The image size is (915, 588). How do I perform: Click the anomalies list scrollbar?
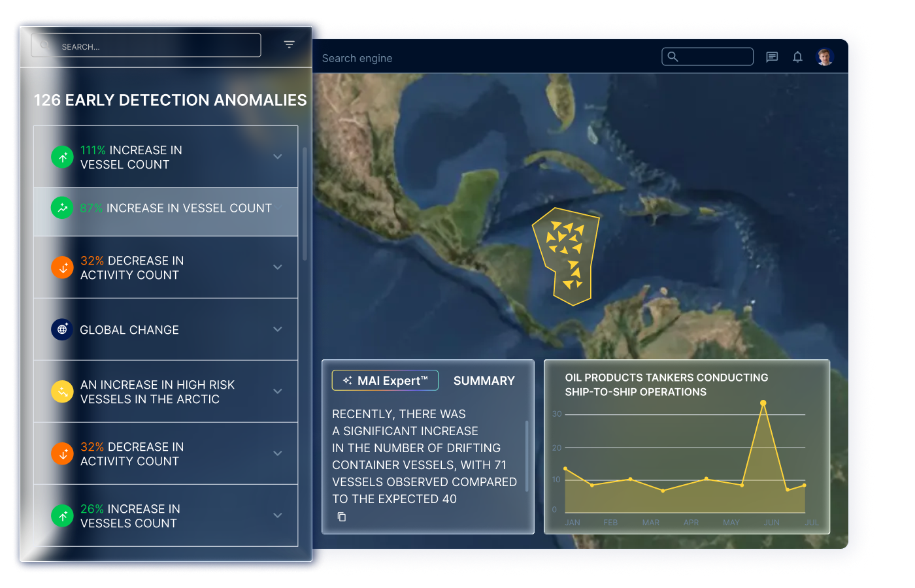point(305,203)
